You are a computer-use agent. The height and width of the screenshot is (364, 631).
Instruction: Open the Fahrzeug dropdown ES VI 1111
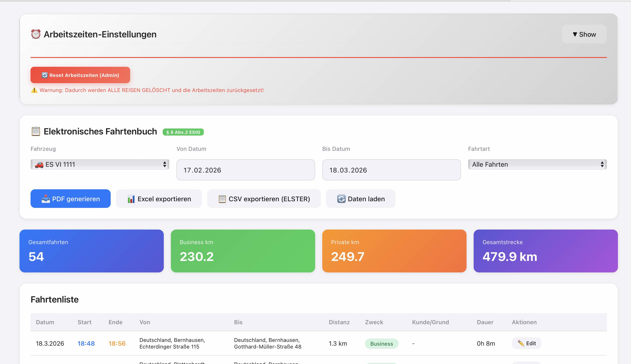(x=100, y=165)
